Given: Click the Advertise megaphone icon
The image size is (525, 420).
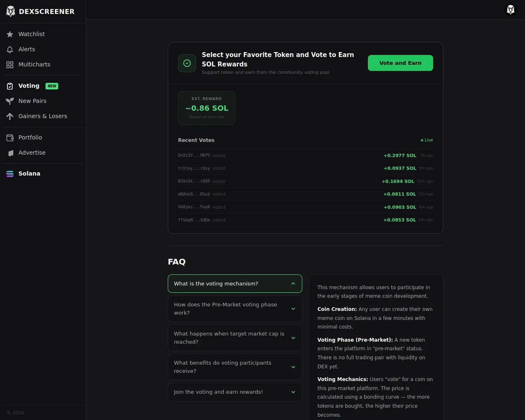Looking at the screenshot, I should pos(10,153).
